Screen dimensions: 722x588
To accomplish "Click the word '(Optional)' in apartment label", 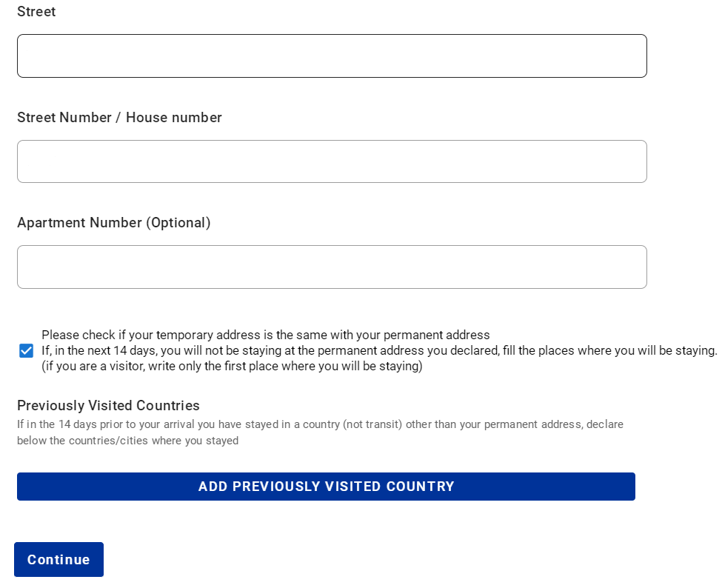I will pos(178,223).
